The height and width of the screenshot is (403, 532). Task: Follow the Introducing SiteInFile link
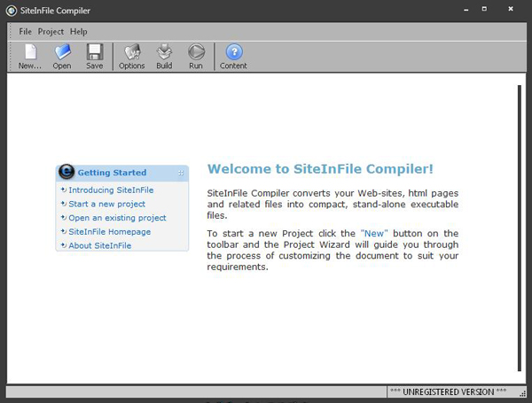coord(111,190)
